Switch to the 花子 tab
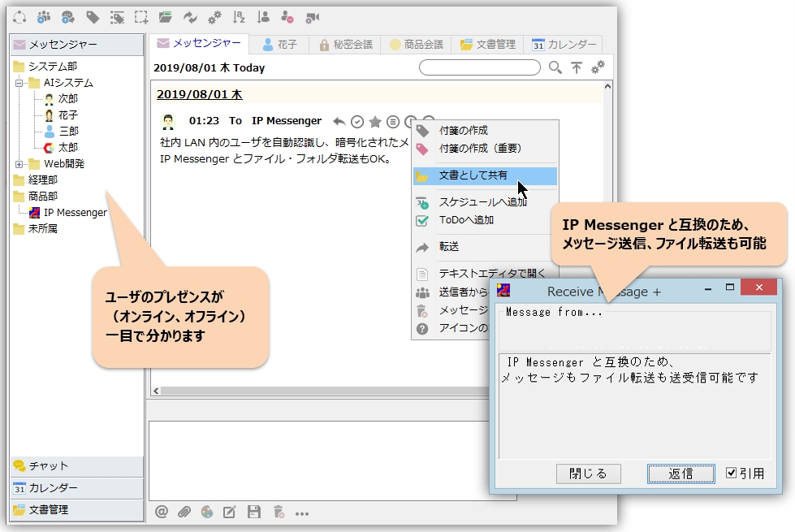The height and width of the screenshot is (532, 795). click(x=279, y=45)
